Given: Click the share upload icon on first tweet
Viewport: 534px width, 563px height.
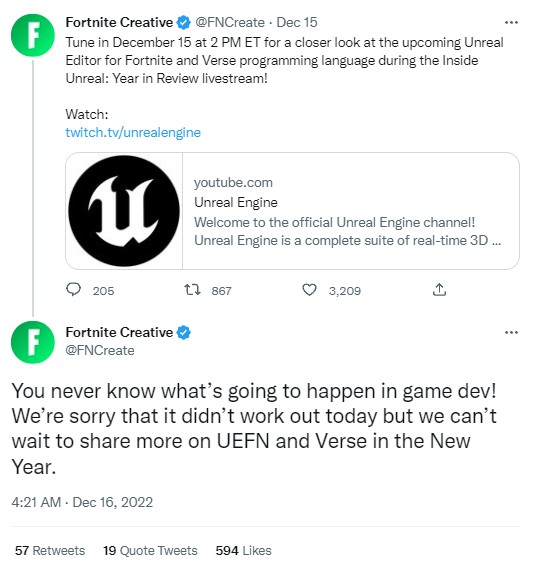Looking at the screenshot, I should point(439,290).
